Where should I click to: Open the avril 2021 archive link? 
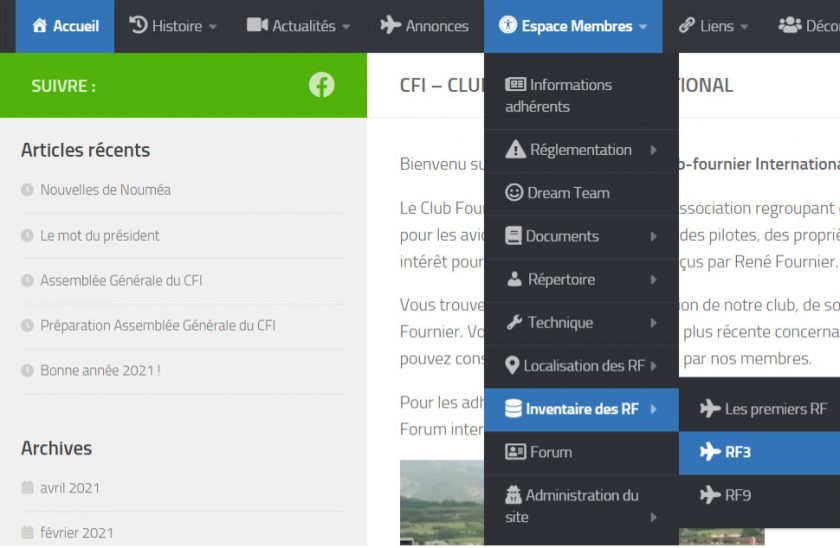point(70,488)
